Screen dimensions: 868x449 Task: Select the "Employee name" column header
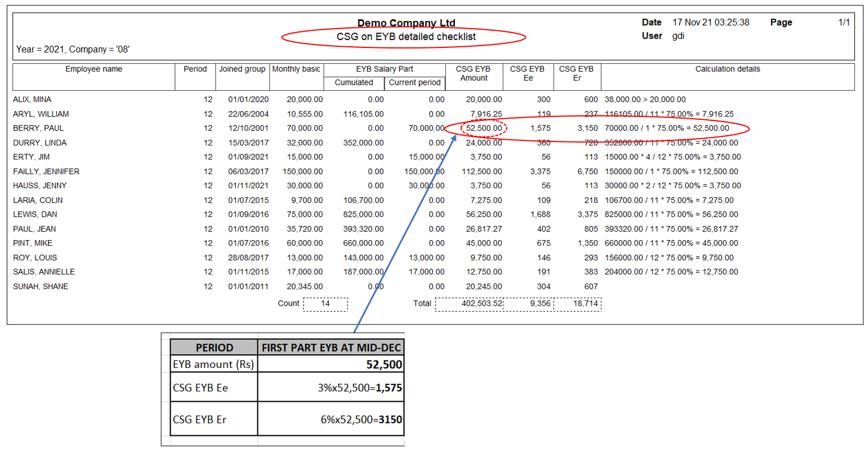pyautogui.click(x=94, y=69)
